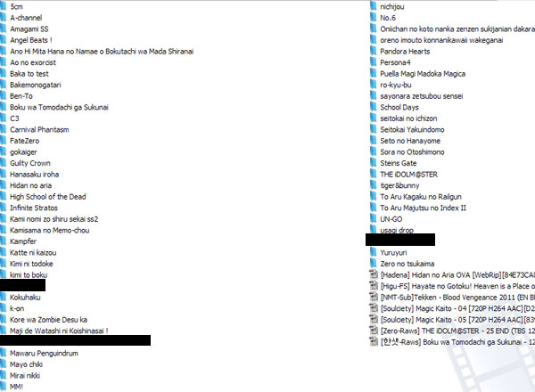Image resolution: width=535 pixels, height=392 pixels.
Task: Select the Hanasaku iroha folder
Action: (34, 175)
